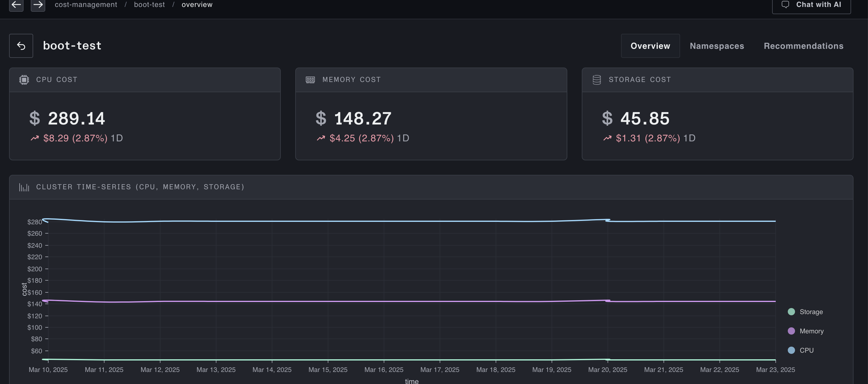The width and height of the screenshot is (868, 384).
Task: Click the Mar 20, 2025 spike on CPU line
Action: pyautogui.click(x=607, y=220)
